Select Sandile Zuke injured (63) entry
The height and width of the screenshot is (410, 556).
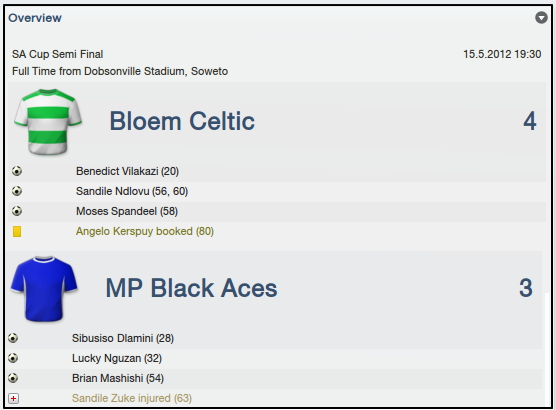click(132, 398)
